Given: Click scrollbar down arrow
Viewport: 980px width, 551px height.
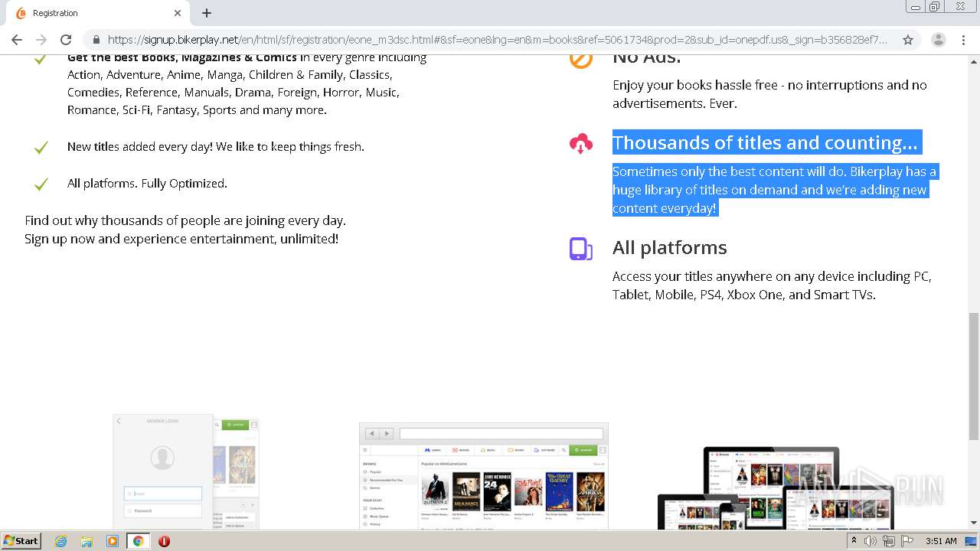Looking at the screenshot, I should (x=974, y=523).
